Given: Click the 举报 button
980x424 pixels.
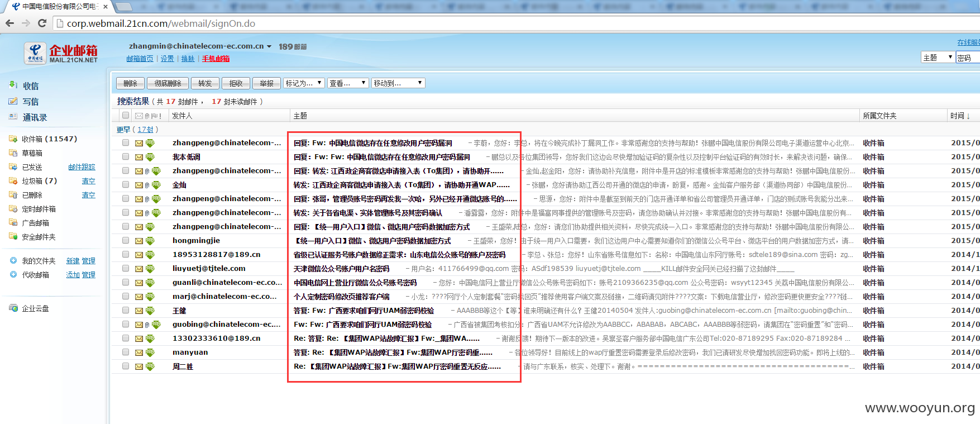Looking at the screenshot, I should [x=266, y=83].
